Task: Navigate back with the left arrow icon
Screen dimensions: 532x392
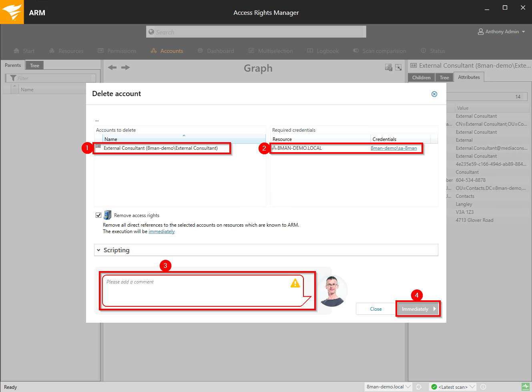Action: point(112,67)
